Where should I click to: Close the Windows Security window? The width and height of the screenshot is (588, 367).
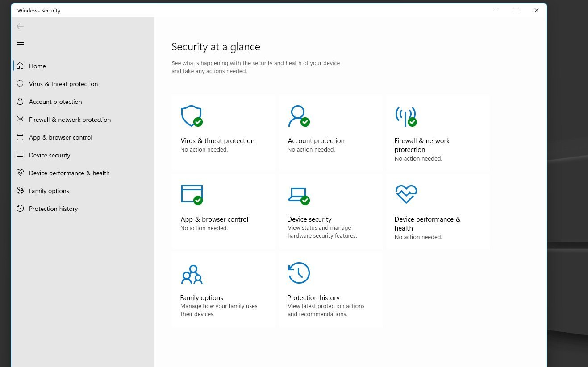(537, 10)
